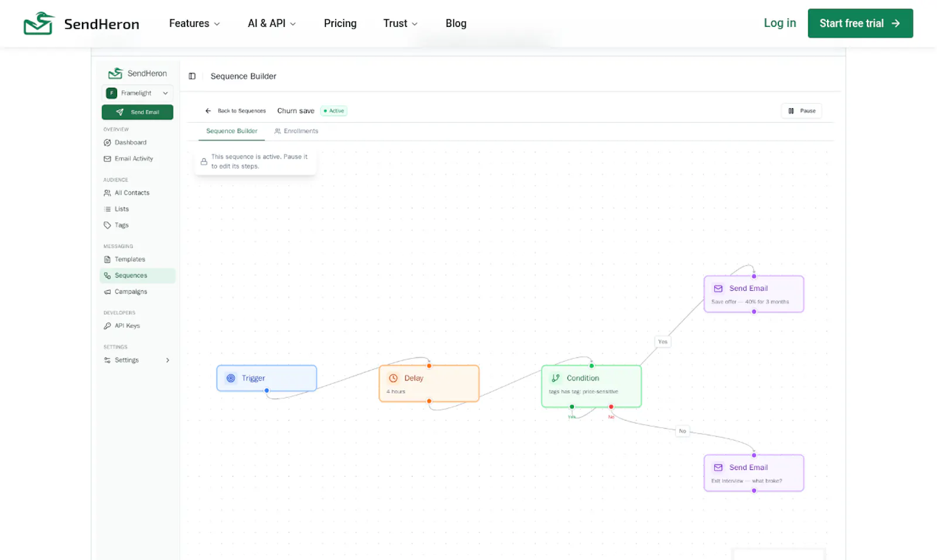
Task: Click the sequence active lock notice
Action: [255, 162]
